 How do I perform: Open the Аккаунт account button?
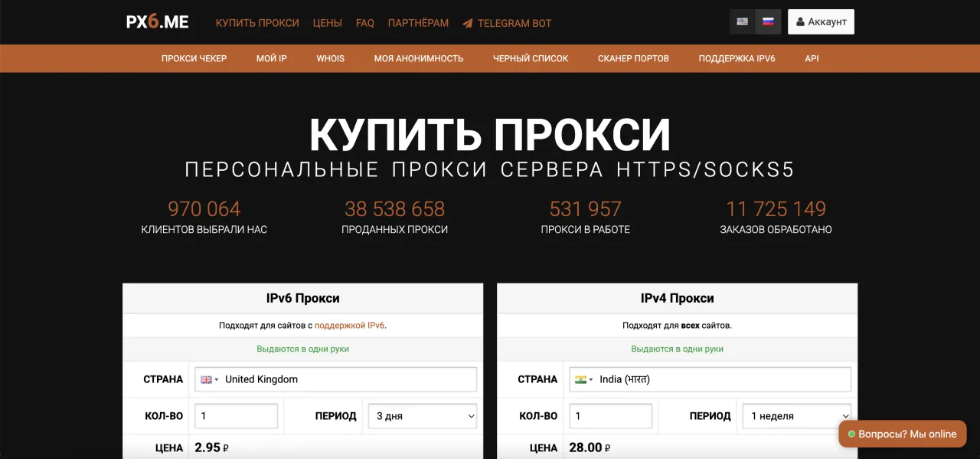(x=821, y=22)
